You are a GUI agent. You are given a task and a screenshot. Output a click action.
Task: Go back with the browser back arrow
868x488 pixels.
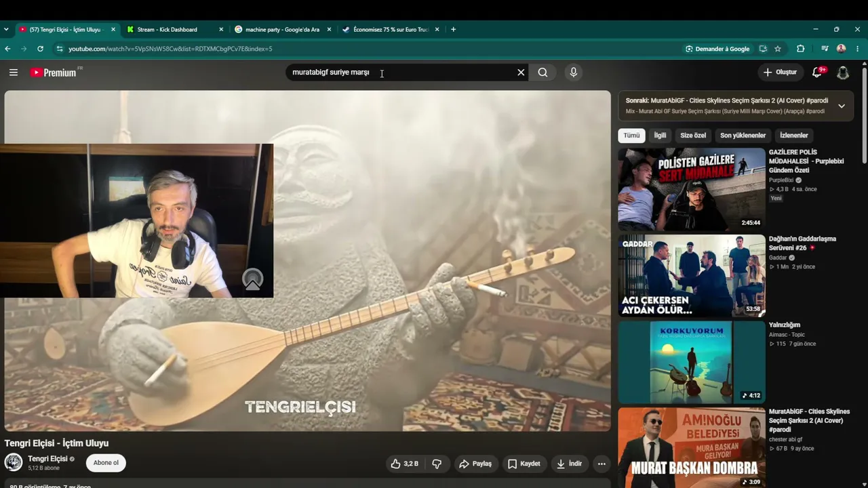[x=7, y=49]
